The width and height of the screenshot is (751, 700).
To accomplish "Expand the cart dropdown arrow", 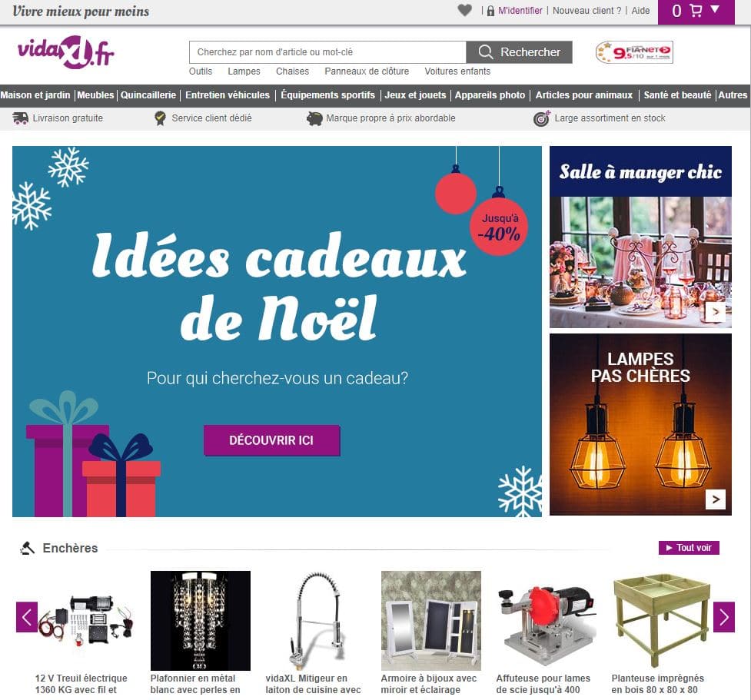I will coord(715,9).
